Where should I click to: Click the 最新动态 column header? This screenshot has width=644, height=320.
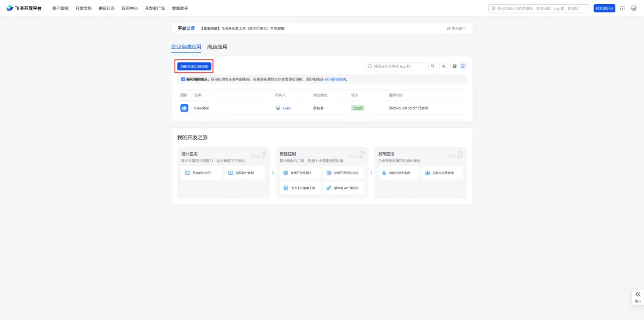pyautogui.click(x=396, y=95)
